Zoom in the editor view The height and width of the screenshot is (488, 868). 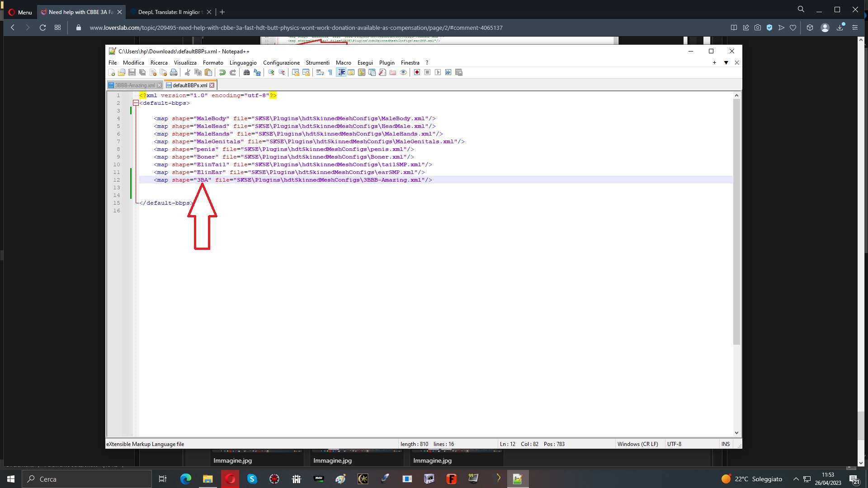pos(271,72)
